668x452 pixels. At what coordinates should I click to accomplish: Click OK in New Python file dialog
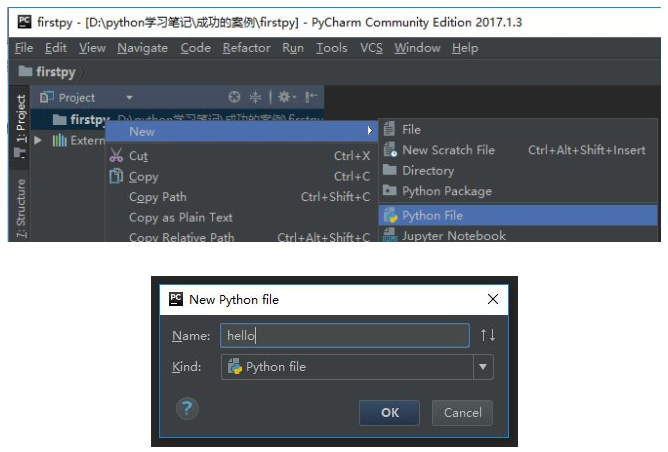coord(389,412)
